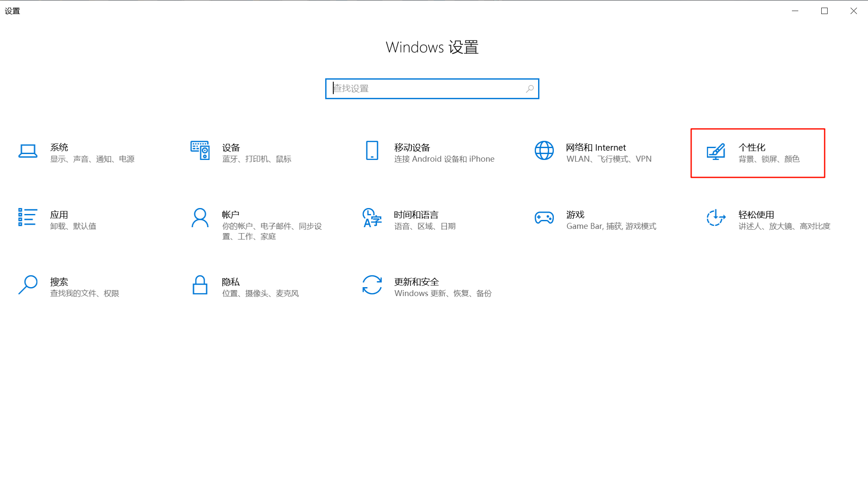Click the phone icon for 移动设备
868x499 pixels.
pyautogui.click(x=372, y=151)
